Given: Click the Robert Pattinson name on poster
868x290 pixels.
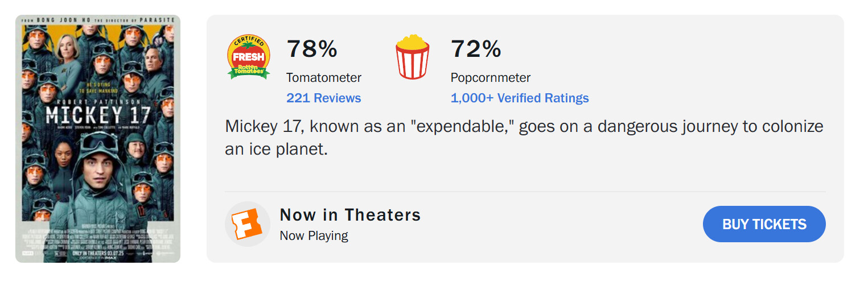Looking at the screenshot, I should (98, 100).
